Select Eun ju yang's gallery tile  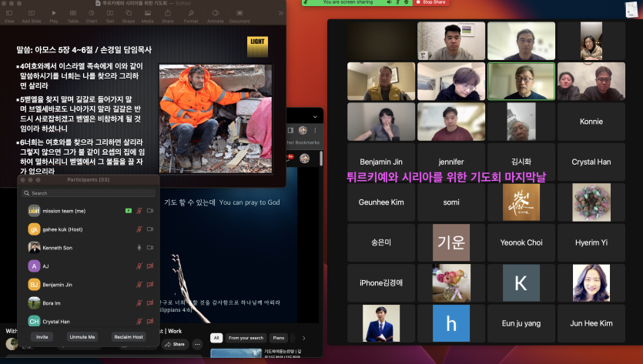tap(521, 323)
